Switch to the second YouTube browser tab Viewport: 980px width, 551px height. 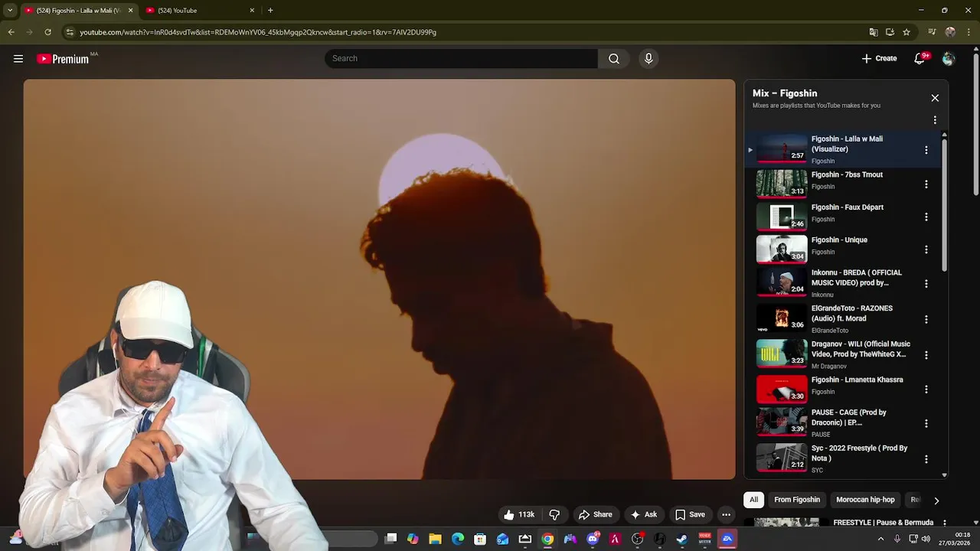click(x=201, y=11)
